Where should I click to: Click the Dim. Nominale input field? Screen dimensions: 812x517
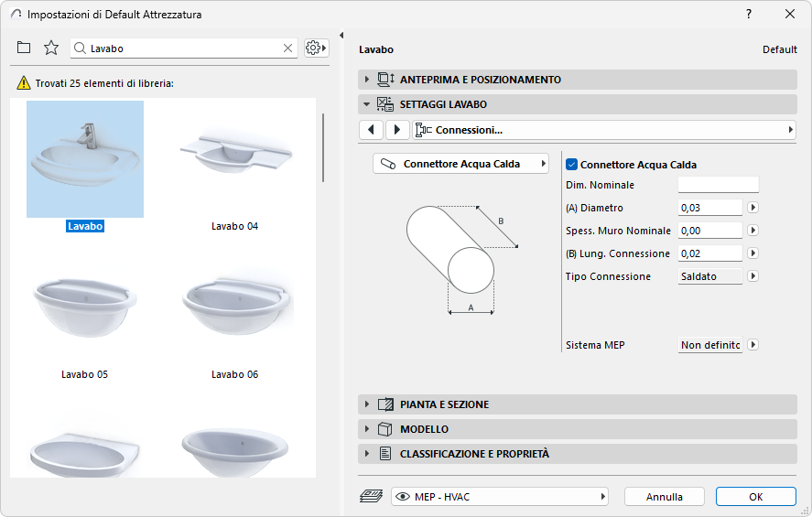(719, 185)
